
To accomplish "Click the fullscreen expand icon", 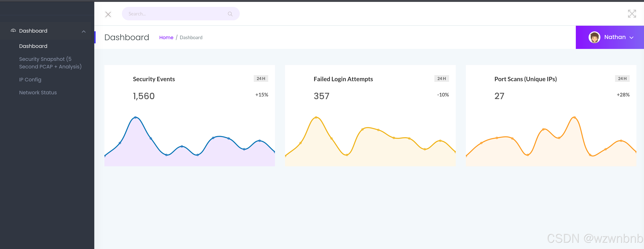I will click(x=632, y=14).
